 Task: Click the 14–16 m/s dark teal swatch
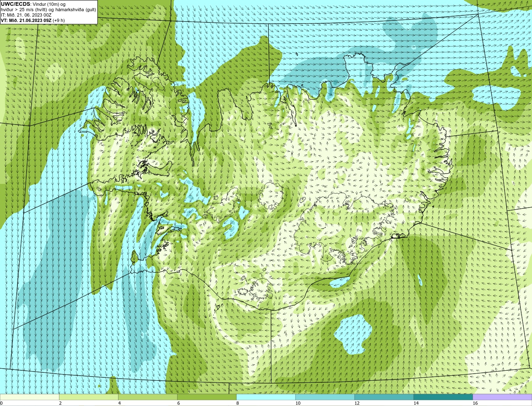[443, 397]
